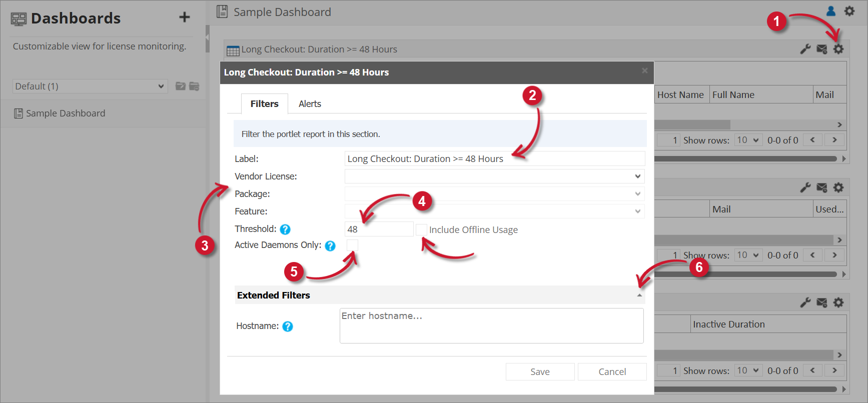The image size is (868, 403).
Task: Click the Mail column header in second portlet
Action: tap(761, 209)
